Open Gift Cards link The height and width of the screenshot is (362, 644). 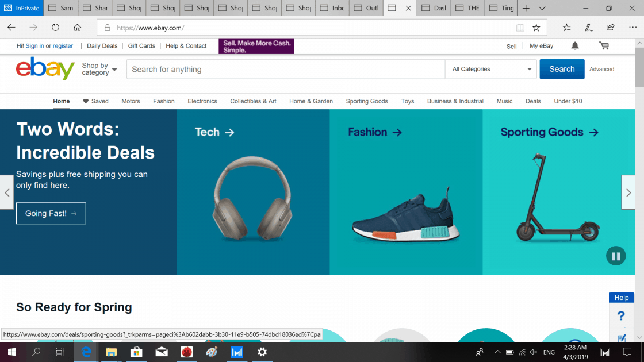[141, 45]
